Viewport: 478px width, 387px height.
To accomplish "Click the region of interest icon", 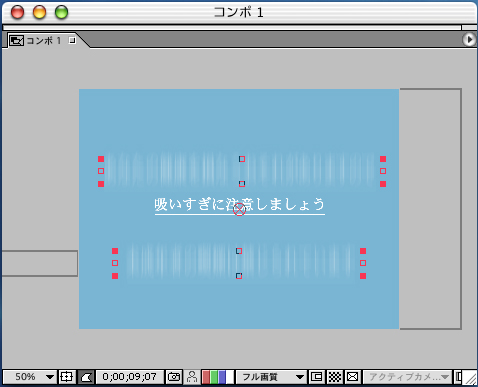I will tap(316, 377).
